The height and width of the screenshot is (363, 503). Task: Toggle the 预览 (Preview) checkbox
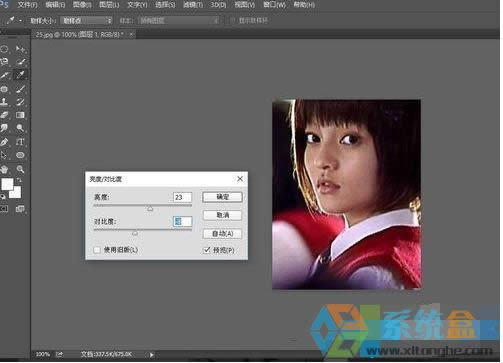pyautogui.click(x=207, y=250)
